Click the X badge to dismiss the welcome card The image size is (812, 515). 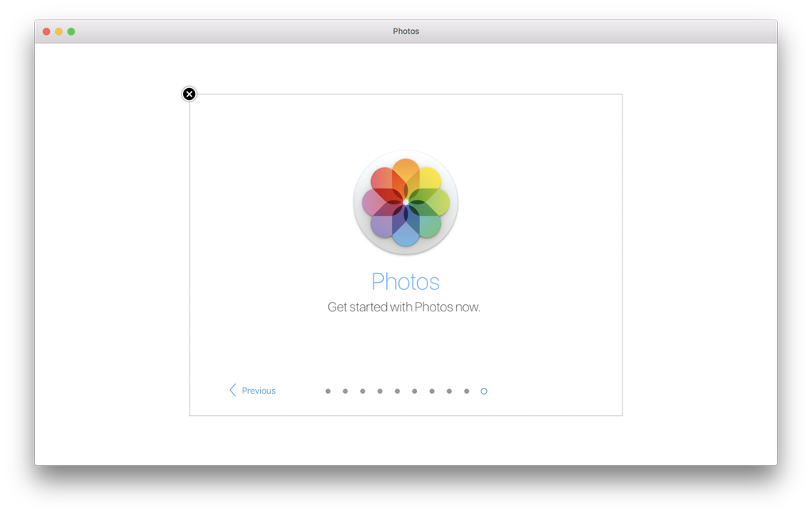click(189, 93)
